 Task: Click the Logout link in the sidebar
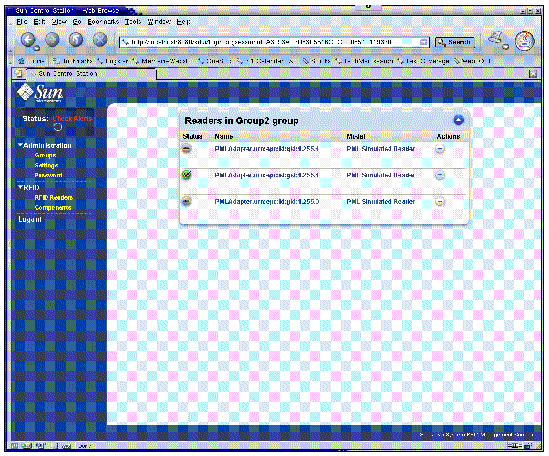click(30, 220)
